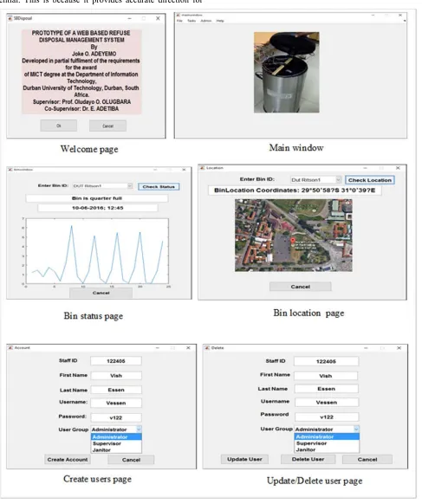Click Cancel in the Account window
This screenshot has height=504, width=422.
pos(131,460)
